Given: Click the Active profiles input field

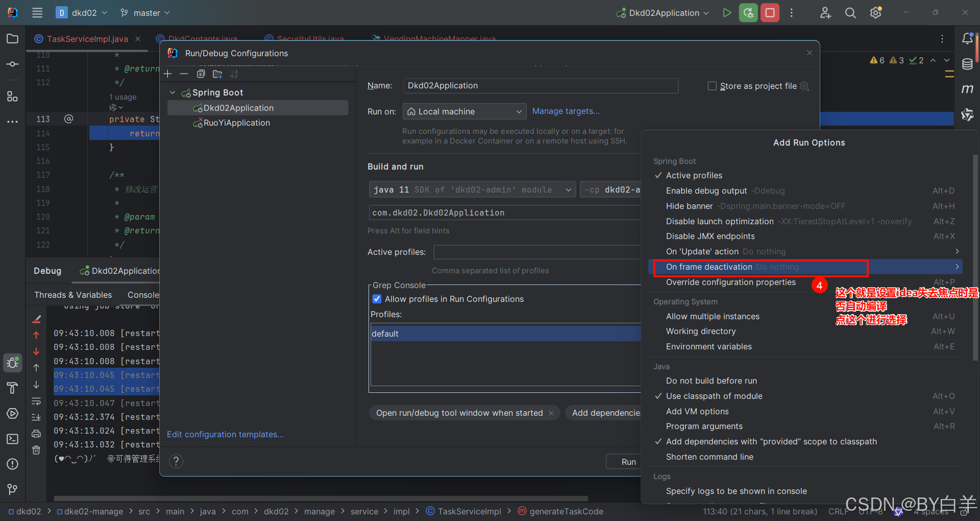Looking at the screenshot, I should [x=537, y=252].
